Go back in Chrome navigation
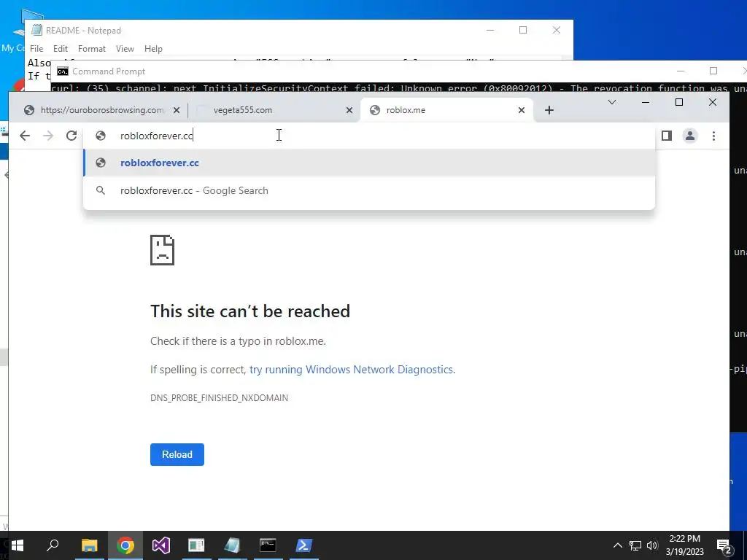The width and height of the screenshot is (747, 560). 25,136
